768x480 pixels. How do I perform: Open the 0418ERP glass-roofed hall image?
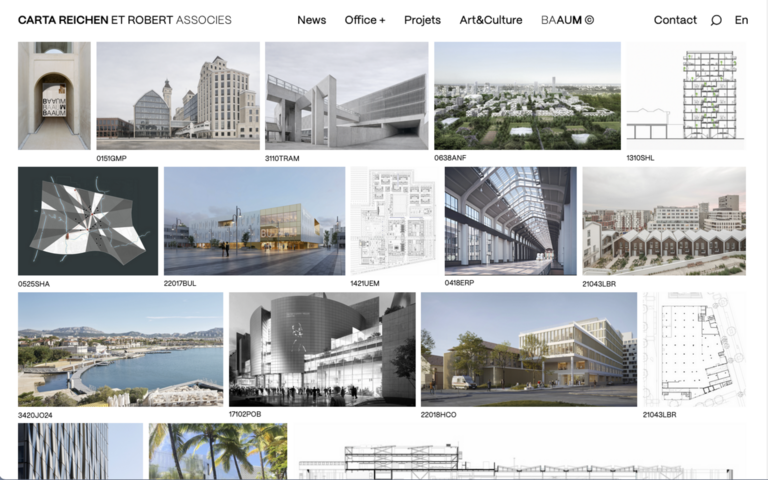(510, 221)
